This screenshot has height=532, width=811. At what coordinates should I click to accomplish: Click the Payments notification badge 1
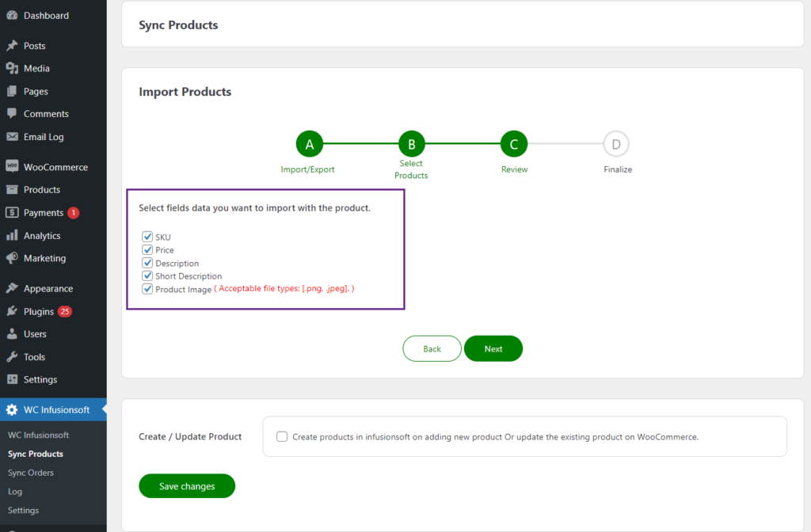[74, 212]
